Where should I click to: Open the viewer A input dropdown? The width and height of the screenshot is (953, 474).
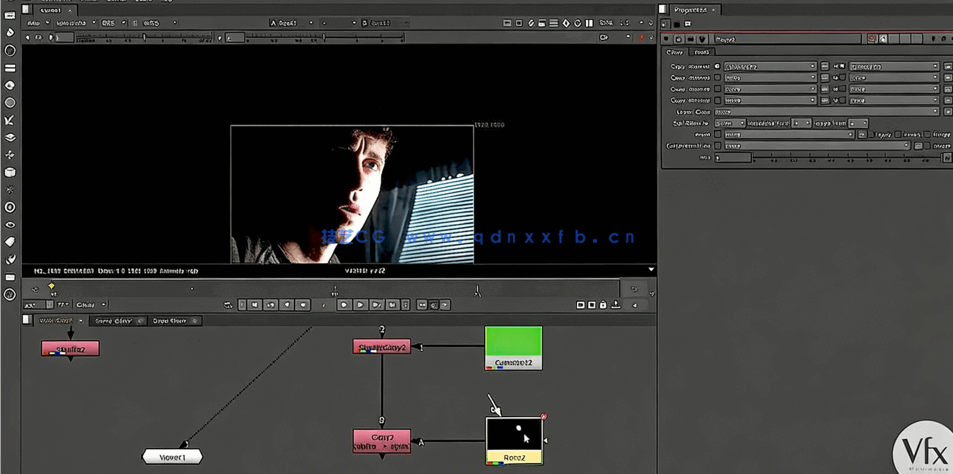click(291, 23)
